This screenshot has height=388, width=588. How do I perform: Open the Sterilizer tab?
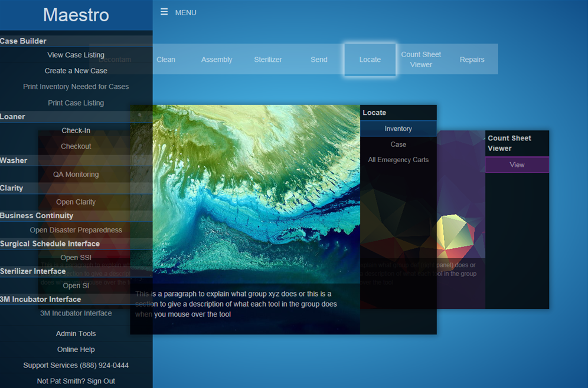click(268, 60)
